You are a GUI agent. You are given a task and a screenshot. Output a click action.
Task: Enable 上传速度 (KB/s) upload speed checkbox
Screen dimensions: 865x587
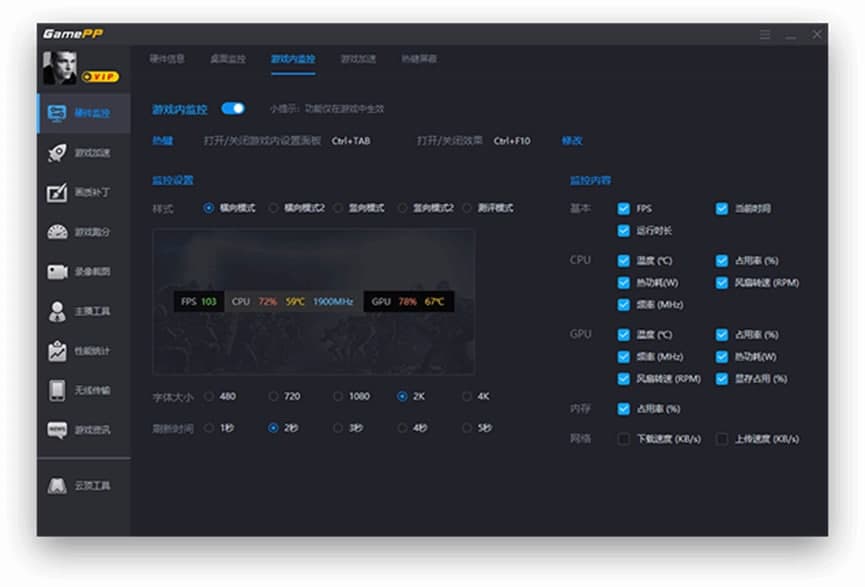pos(722,439)
